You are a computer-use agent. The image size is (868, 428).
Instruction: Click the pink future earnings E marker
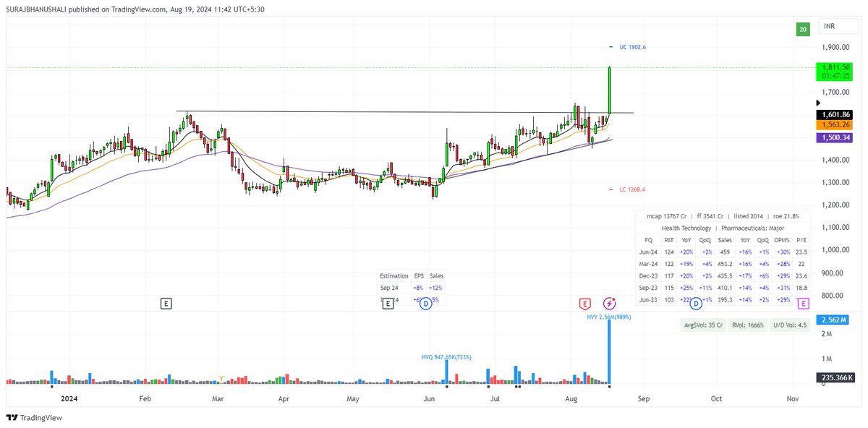[x=804, y=304]
